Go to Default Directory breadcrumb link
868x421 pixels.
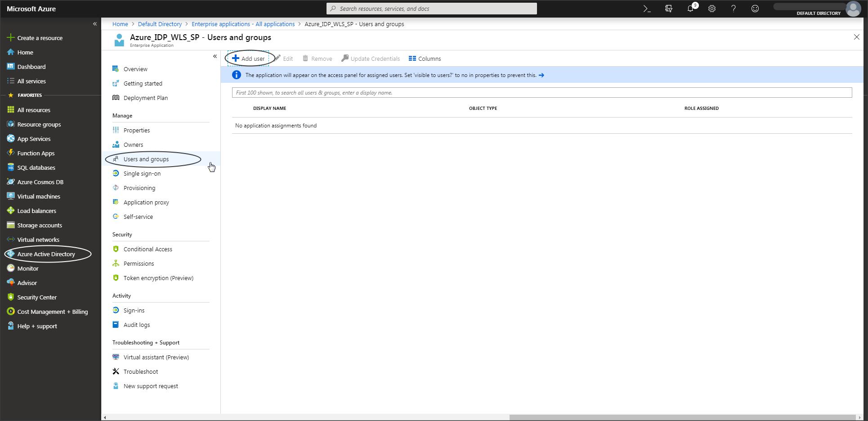pyautogui.click(x=160, y=24)
